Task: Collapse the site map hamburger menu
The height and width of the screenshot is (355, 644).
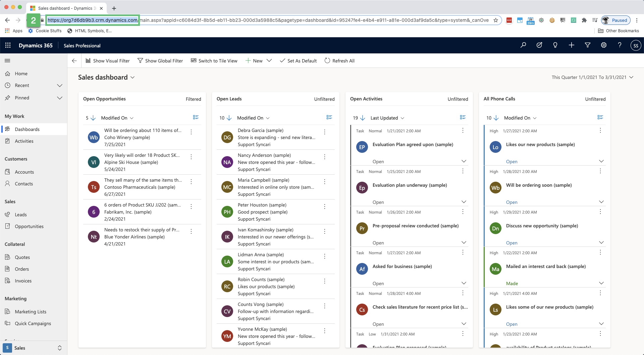Action: (7, 60)
